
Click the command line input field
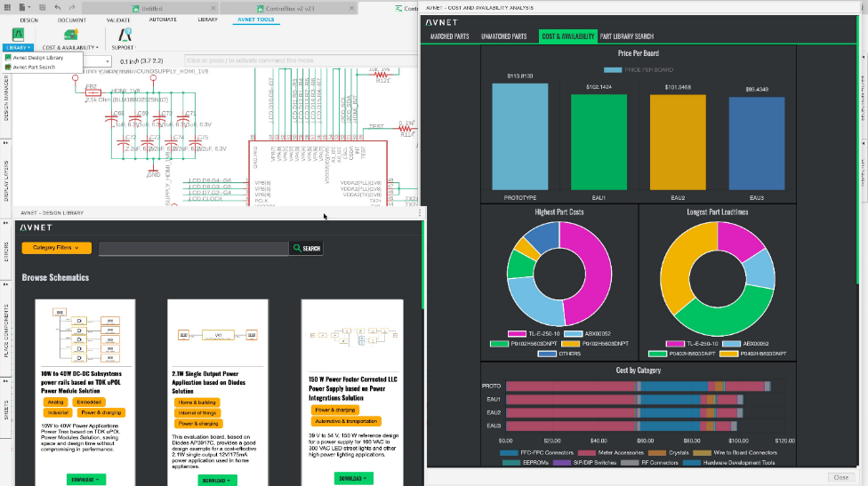click(301, 60)
